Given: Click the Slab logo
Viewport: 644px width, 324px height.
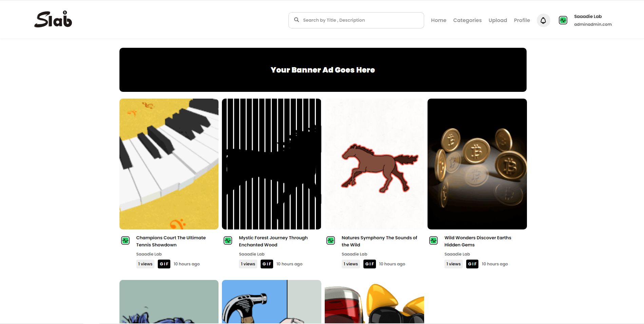Looking at the screenshot, I should click(53, 19).
